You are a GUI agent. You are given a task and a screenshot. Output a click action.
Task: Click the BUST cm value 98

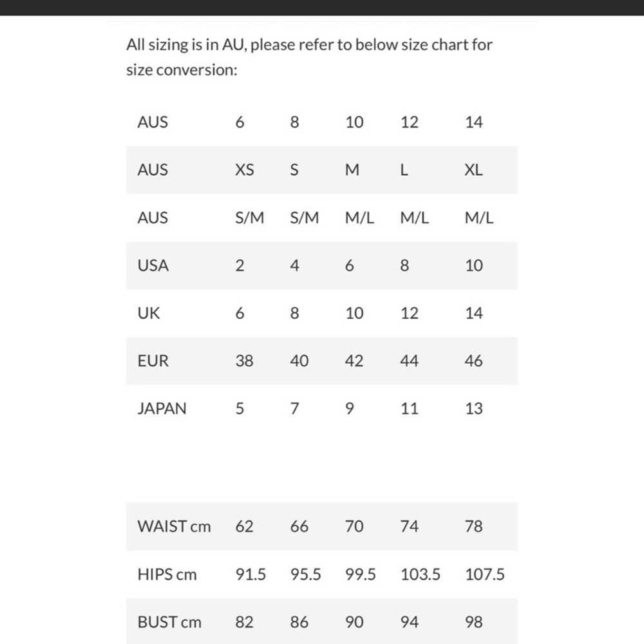(x=473, y=622)
